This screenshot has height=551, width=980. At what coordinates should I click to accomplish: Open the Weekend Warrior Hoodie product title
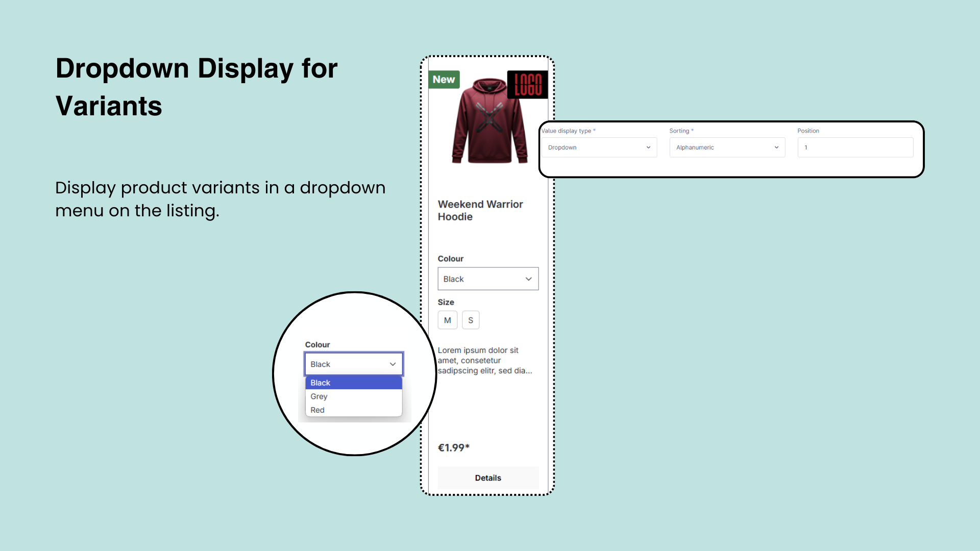[480, 210]
